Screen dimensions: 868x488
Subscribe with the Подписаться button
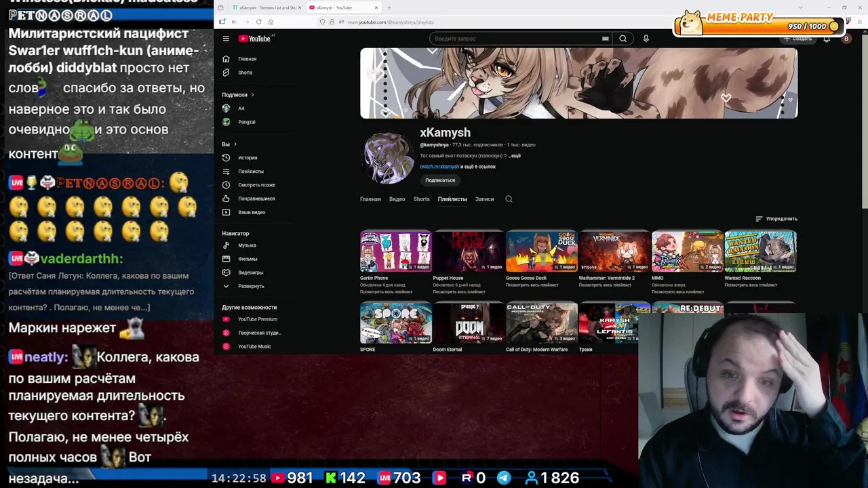pyautogui.click(x=440, y=180)
